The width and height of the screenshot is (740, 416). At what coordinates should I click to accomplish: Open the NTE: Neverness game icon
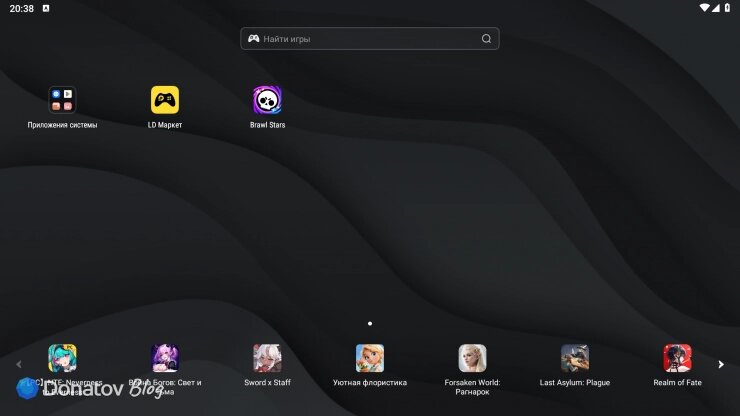(x=62, y=358)
